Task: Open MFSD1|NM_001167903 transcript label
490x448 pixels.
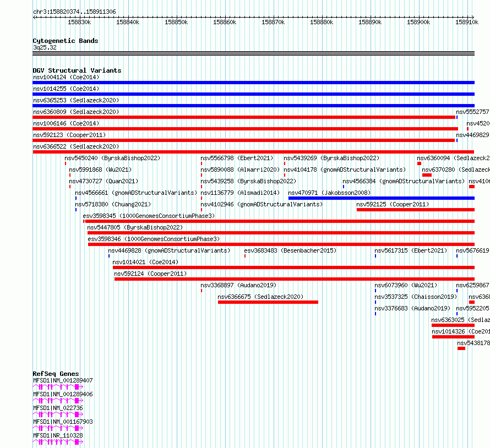Action: 63,422
